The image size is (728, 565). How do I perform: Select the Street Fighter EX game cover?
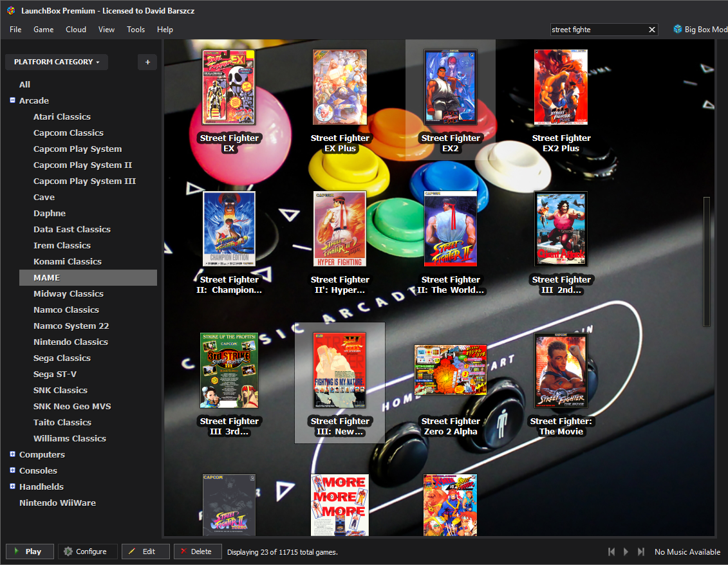point(229,88)
